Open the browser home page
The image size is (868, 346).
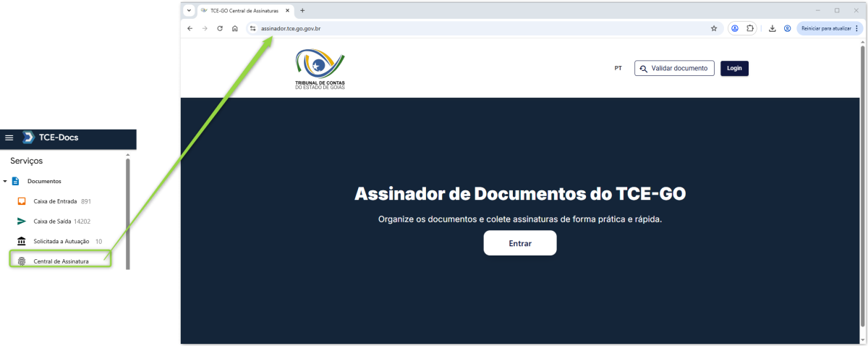point(235,28)
